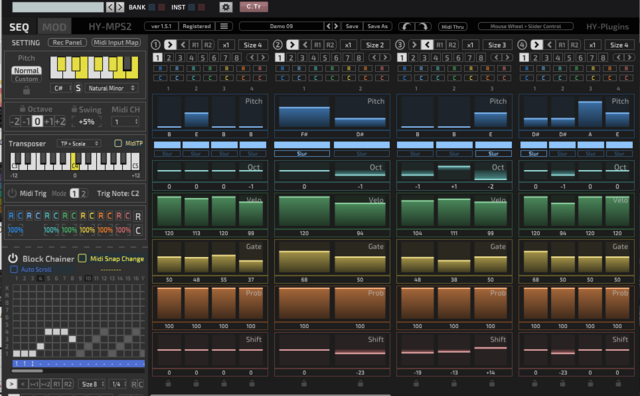Open the Size 4 setting of sequencer 1
The image size is (640, 396).
253,45
